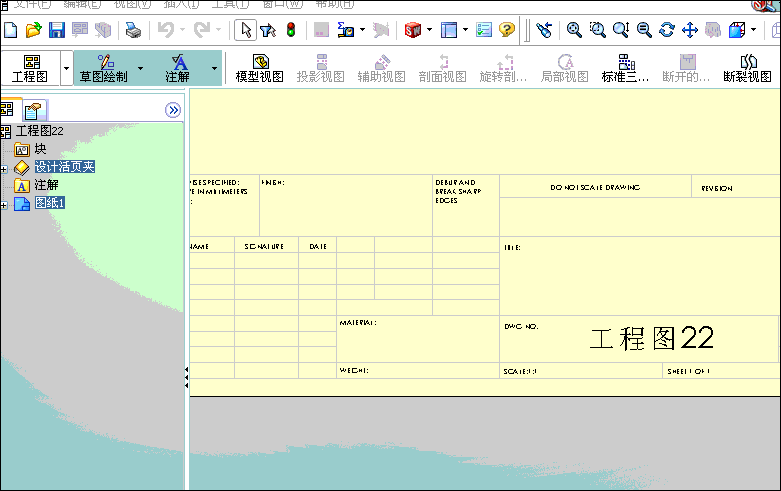Open dropdown arrow beside Equations icon
781x491 pixels.
pos(362,29)
